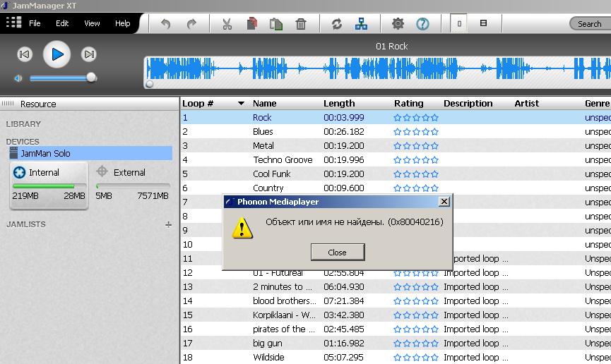
Task: Select the Techno Groove loop
Action: click(x=283, y=159)
